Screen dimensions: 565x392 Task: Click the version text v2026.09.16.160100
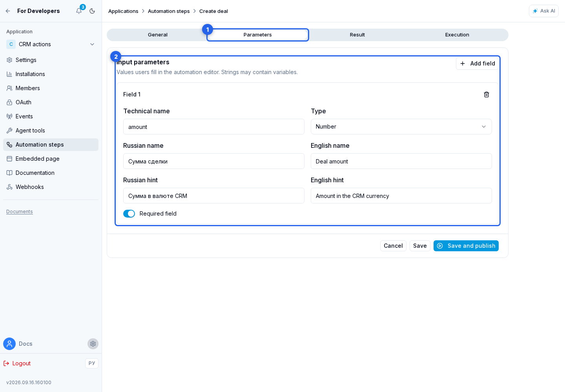29,383
